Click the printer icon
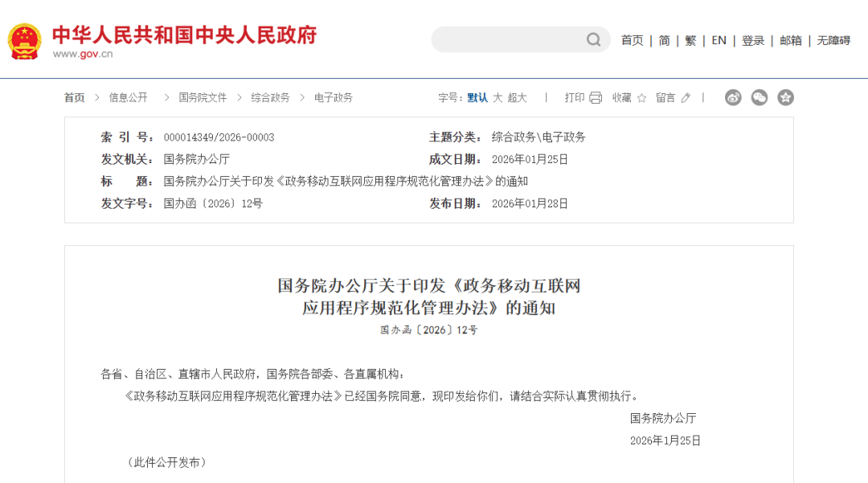Image resolution: width=868 pixels, height=483 pixels. [x=596, y=98]
